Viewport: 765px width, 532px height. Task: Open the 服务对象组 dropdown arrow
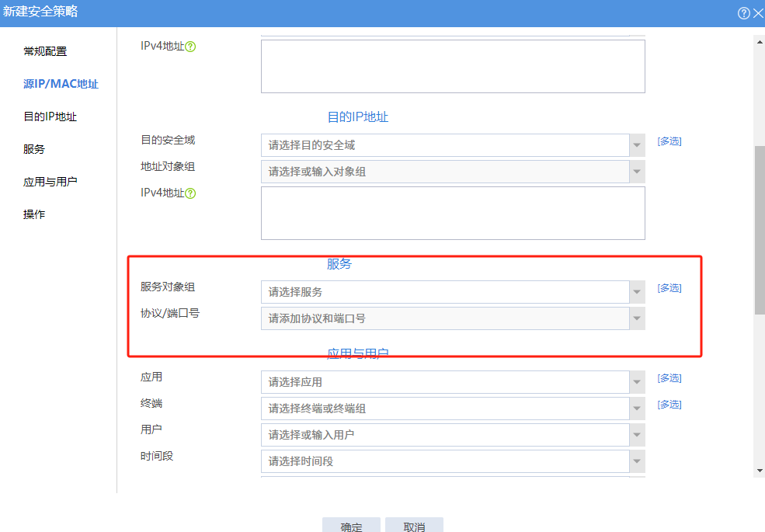(x=637, y=292)
